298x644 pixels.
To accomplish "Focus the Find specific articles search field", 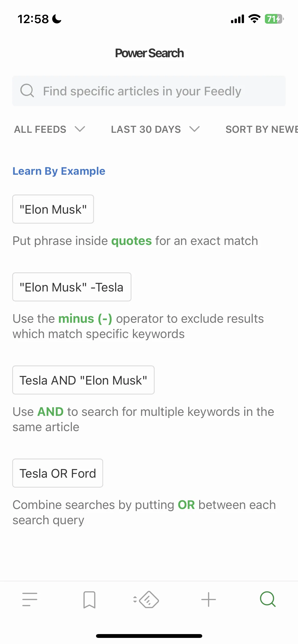I will [x=149, y=91].
